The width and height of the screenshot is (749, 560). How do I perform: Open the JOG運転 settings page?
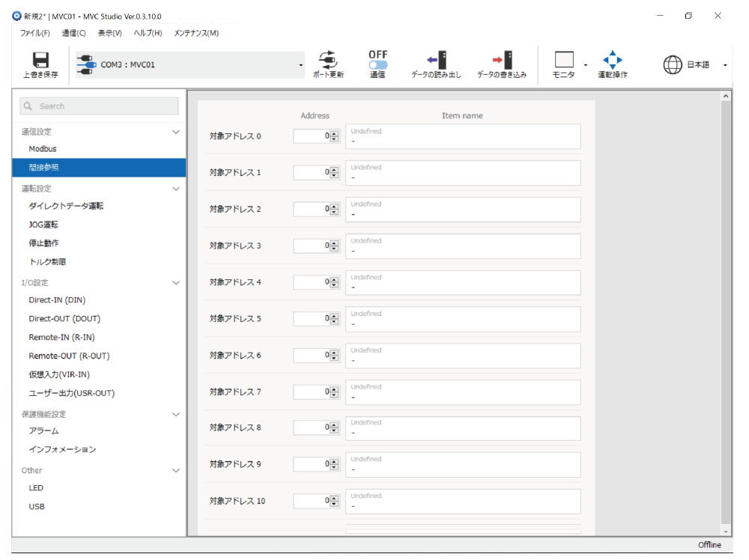click(43, 225)
